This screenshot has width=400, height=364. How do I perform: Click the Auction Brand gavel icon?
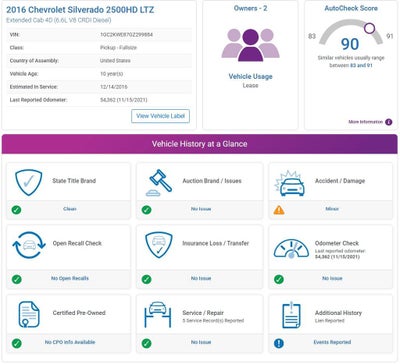159,183
